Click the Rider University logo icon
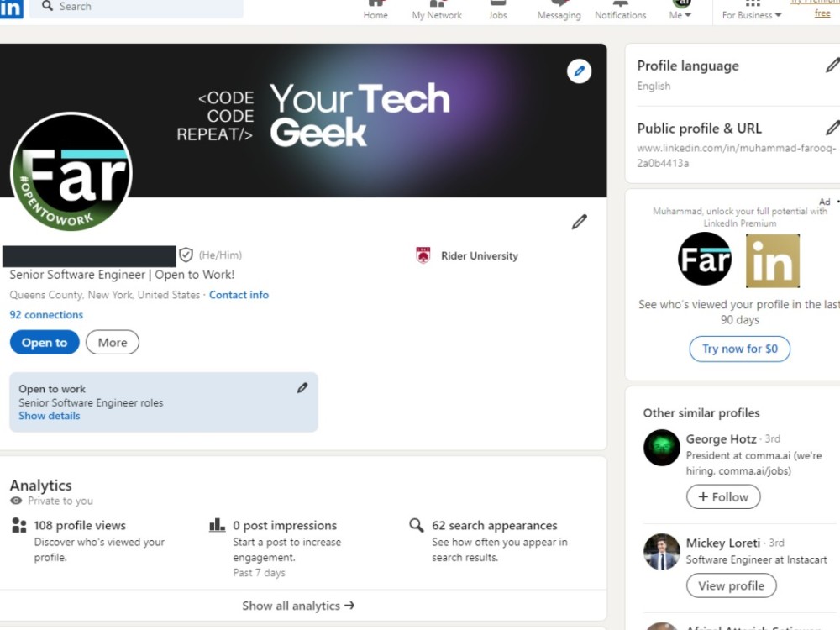Screen dimensions: 840x630 (423, 255)
